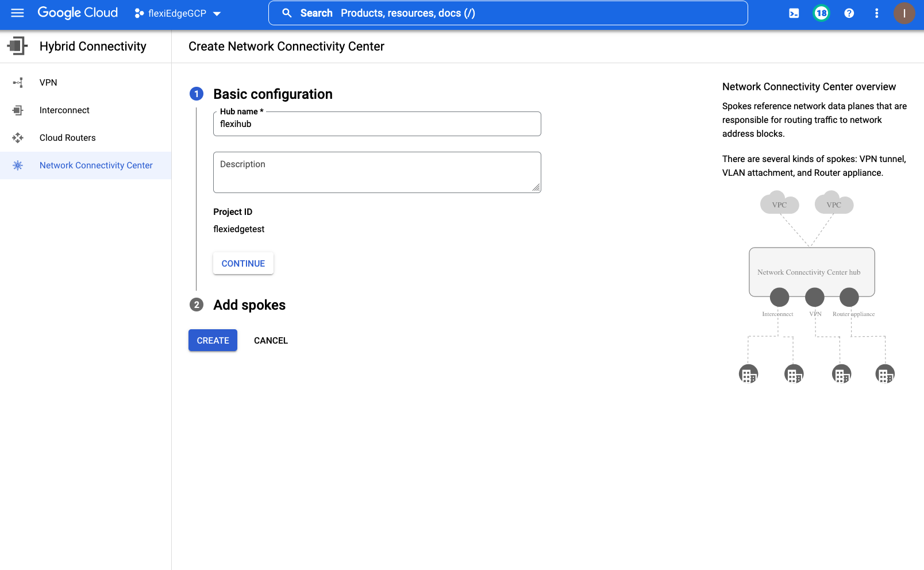Click the step 1 Basic configuration marker
Screen dimensions: 924x570
pos(197,94)
